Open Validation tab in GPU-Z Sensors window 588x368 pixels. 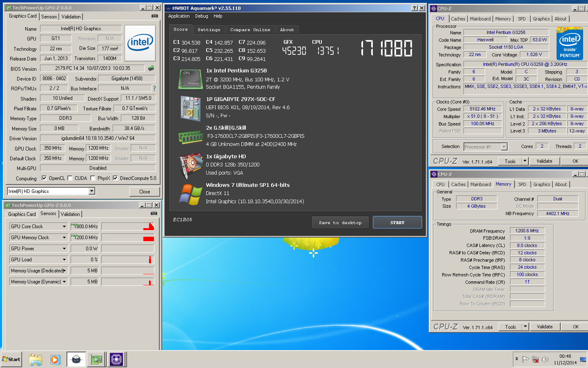tap(70, 214)
